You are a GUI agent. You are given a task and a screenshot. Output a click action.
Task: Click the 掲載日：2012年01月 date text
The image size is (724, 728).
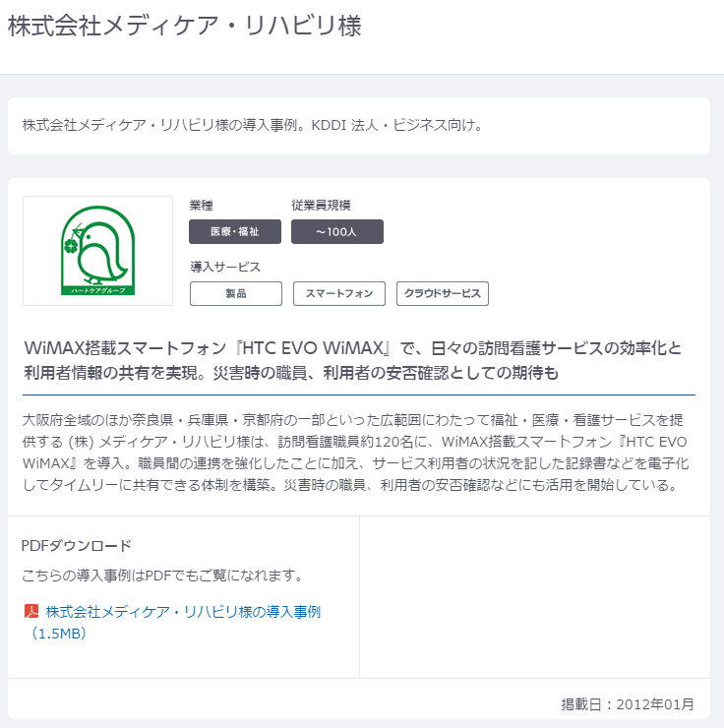coord(628,704)
